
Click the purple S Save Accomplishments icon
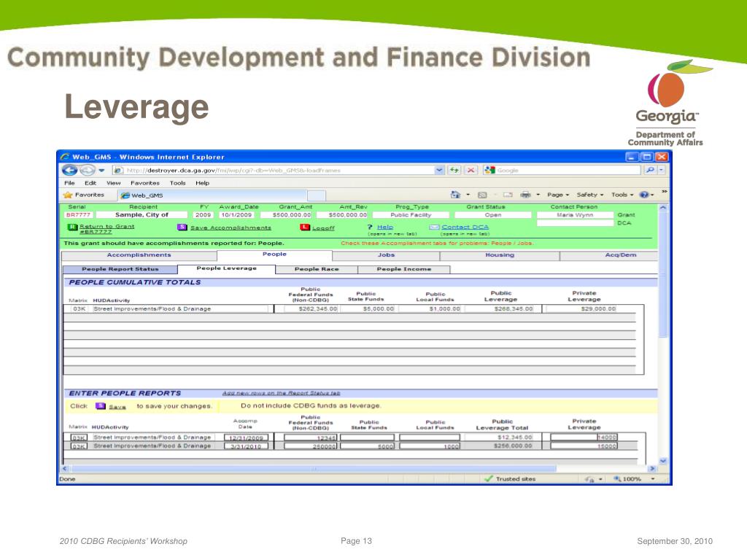[182, 227]
